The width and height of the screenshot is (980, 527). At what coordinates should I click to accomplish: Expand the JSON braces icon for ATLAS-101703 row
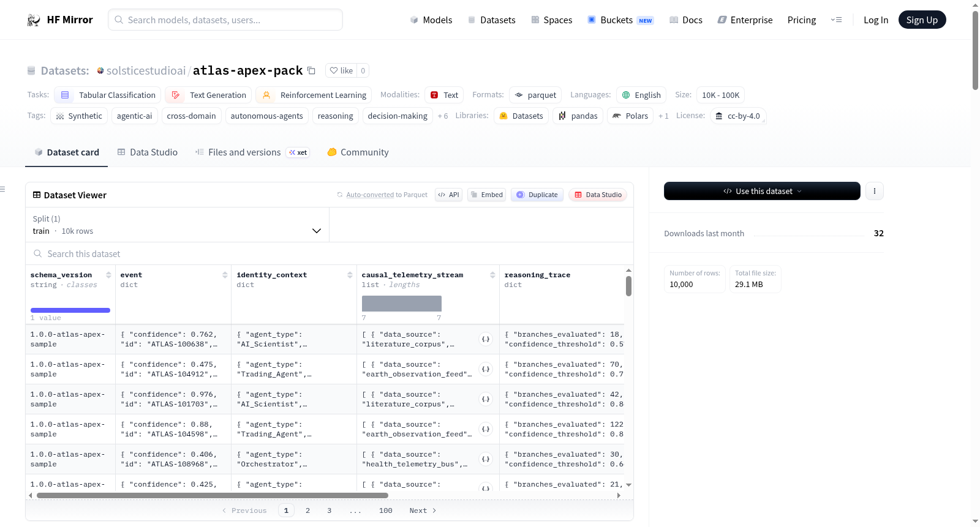[x=486, y=399]
